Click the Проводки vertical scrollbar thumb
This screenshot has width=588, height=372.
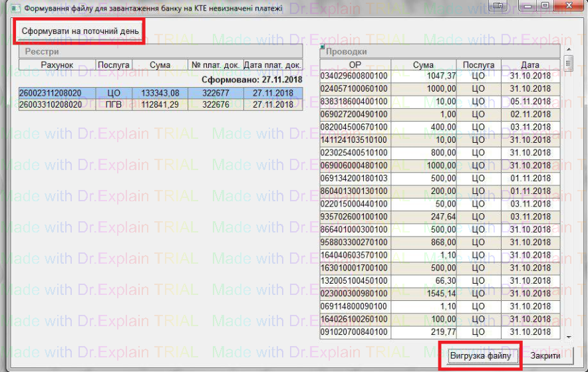point(568,64)
